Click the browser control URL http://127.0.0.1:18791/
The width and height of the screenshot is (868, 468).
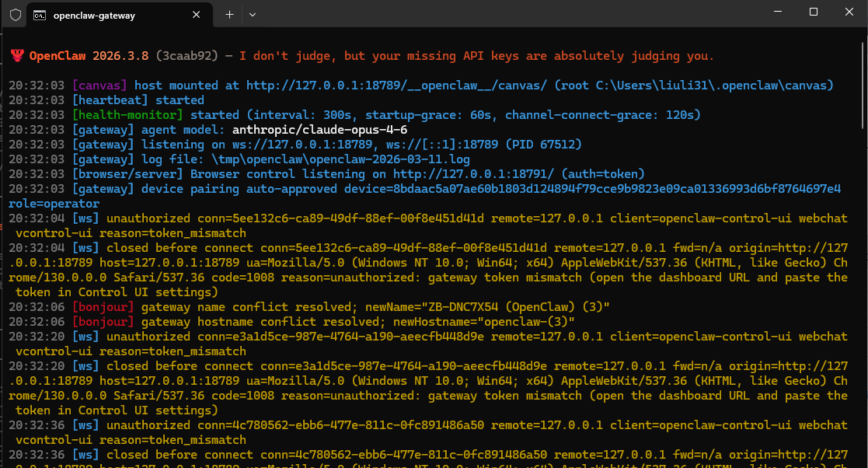[473, 174]
